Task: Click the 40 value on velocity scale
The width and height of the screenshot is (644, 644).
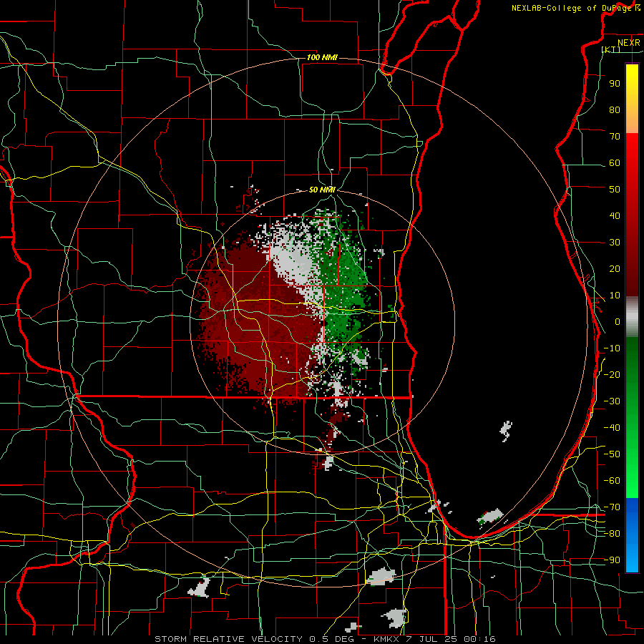Action: [x=615, y=215]
